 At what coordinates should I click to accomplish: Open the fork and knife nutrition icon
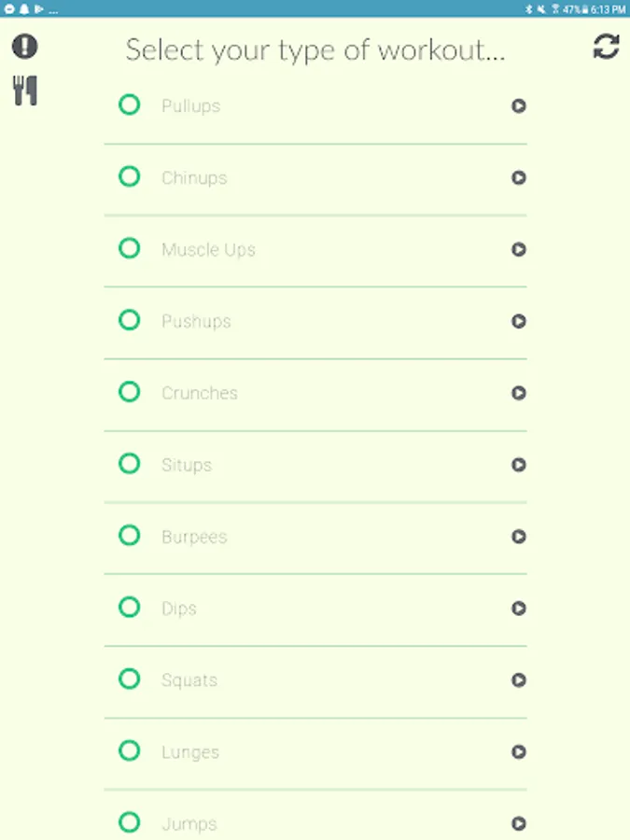point(25,91)
